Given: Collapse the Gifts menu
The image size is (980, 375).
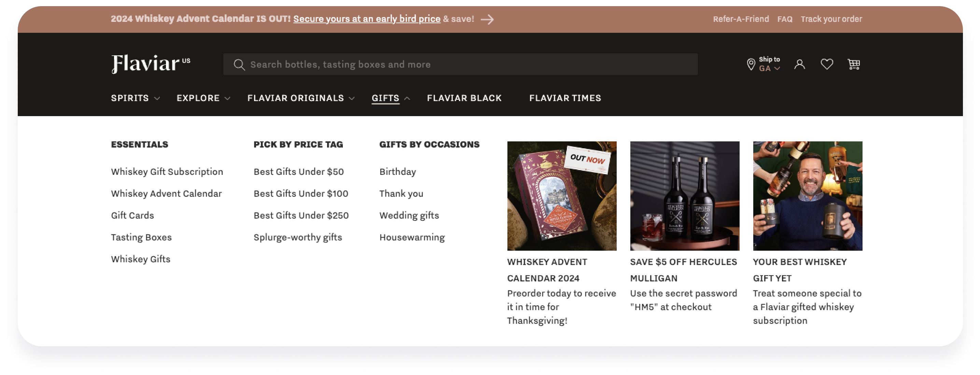Looking at the screenshot, I should [x=391, y=98].
